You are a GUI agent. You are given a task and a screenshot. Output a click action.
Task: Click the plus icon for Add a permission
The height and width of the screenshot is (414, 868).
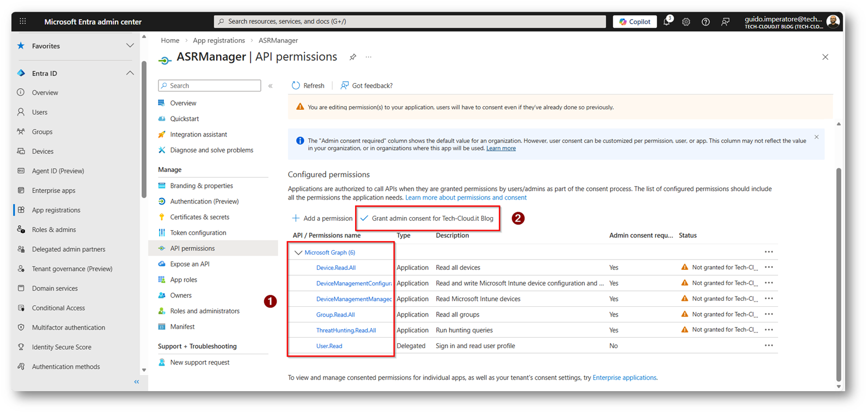click(x=296, y=218)
